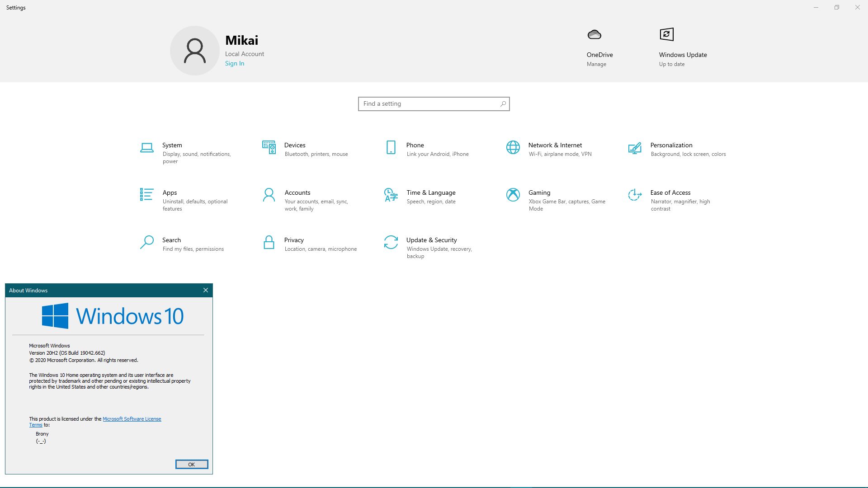The height and width of the screenshot is (488, 868).
Task: Click OK to close About Windows
Action: pyautogui.click(x=191, y=464)
